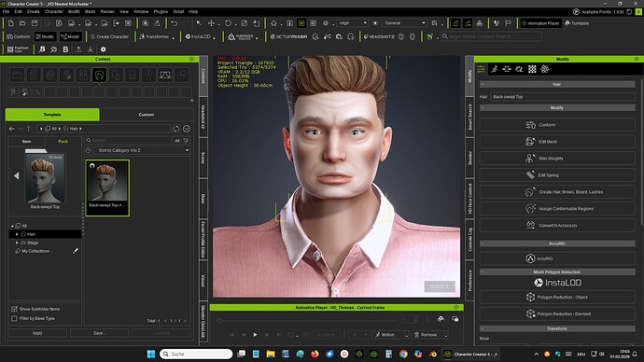Select the Back-swept Top hair thumbnail
The image size is (644, 362).
[x=107, y=188]
